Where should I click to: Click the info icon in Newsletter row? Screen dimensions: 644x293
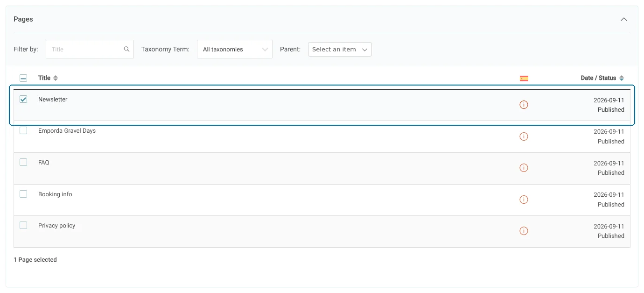(524, 105)
